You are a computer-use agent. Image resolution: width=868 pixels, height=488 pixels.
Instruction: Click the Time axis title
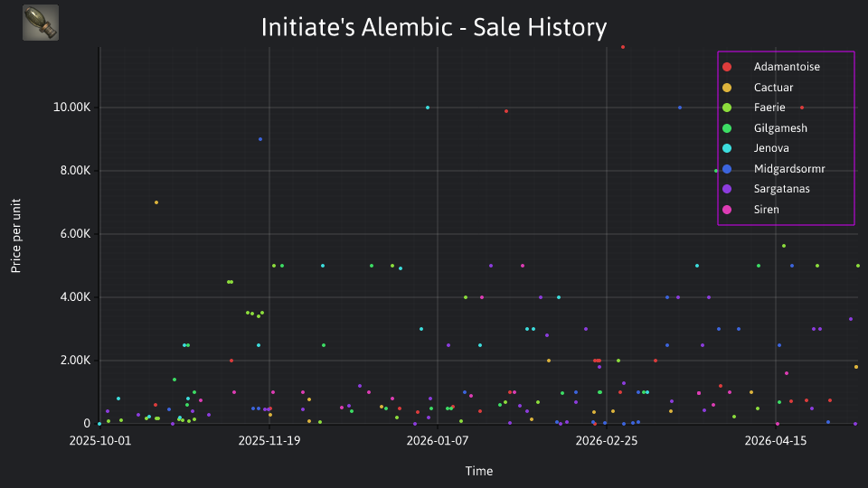pos(479,472)
